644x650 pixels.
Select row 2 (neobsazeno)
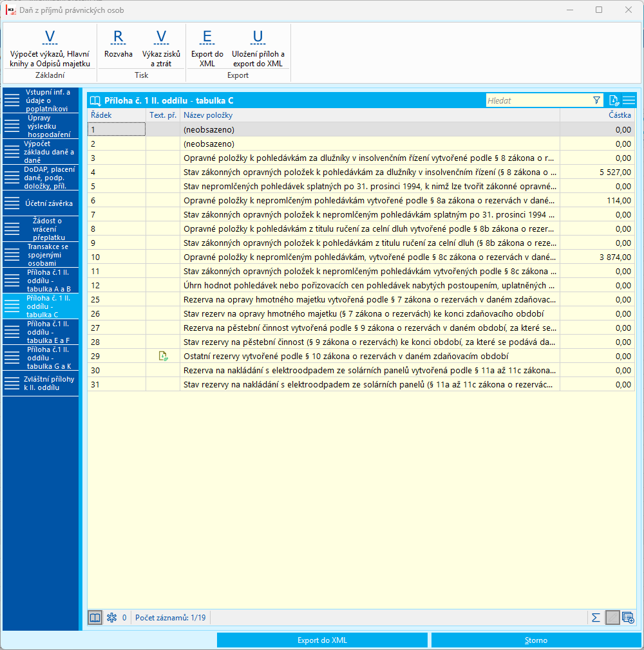click(361, 144)
